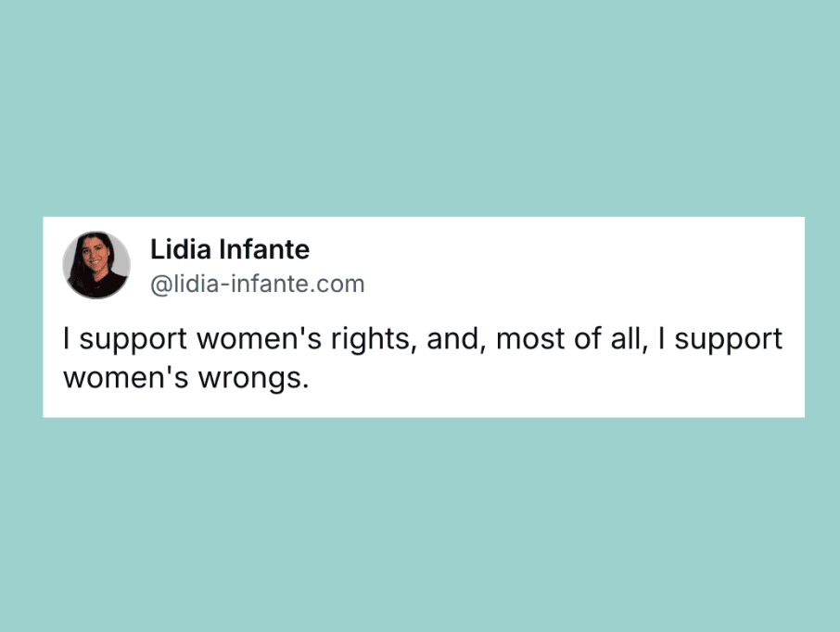Screen dimensions: 840x632
Task: Click the display name Lidia Infante
Action: pyautogui.click(x=230, y=249)
